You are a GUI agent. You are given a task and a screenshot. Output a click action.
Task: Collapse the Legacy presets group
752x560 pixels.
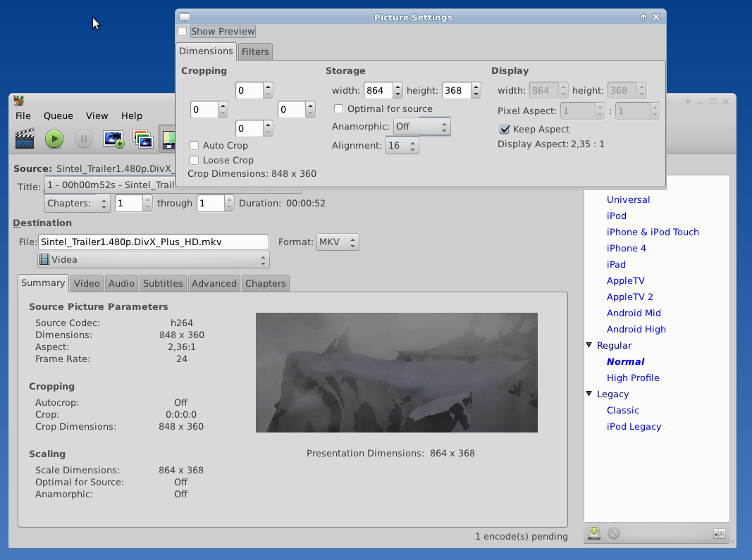pos(589,394)
